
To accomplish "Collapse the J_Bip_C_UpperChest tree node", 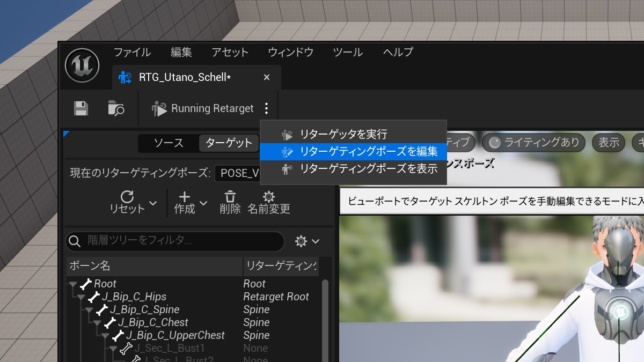I will tap(105, 336).
